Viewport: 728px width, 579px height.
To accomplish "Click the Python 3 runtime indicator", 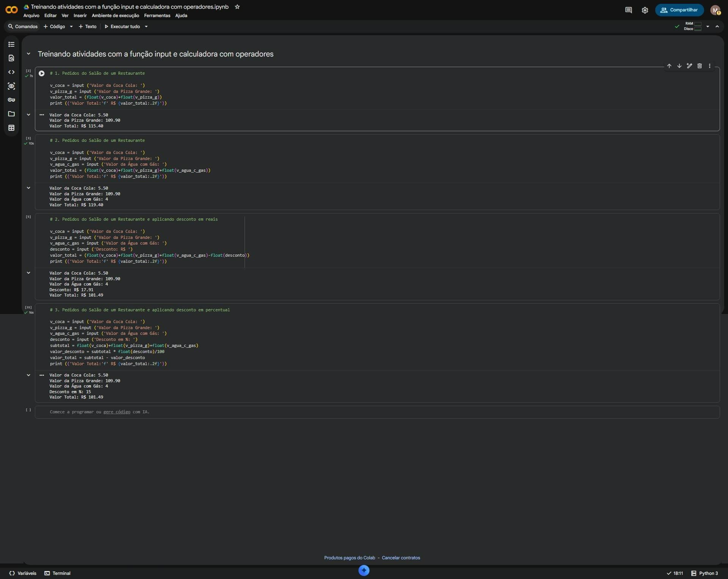I will pyautogui.click(x=704, y=573).
